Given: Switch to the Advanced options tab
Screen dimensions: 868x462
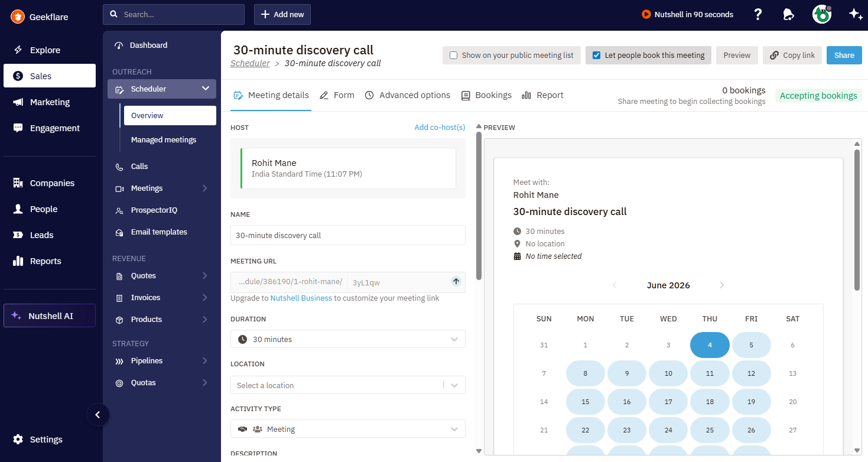Looking at the screenshot, I should tap(408, 95).
